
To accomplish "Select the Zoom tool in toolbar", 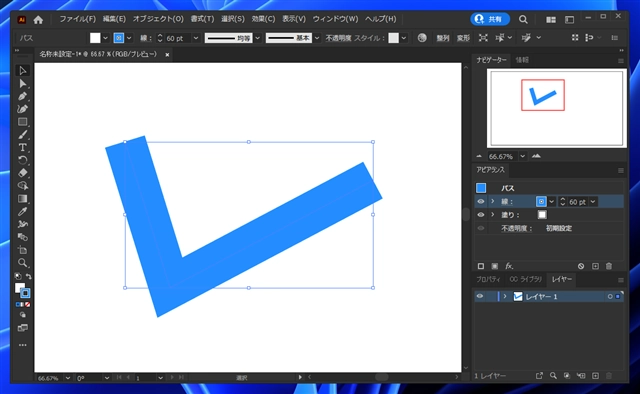I will [x=22, y=263].
